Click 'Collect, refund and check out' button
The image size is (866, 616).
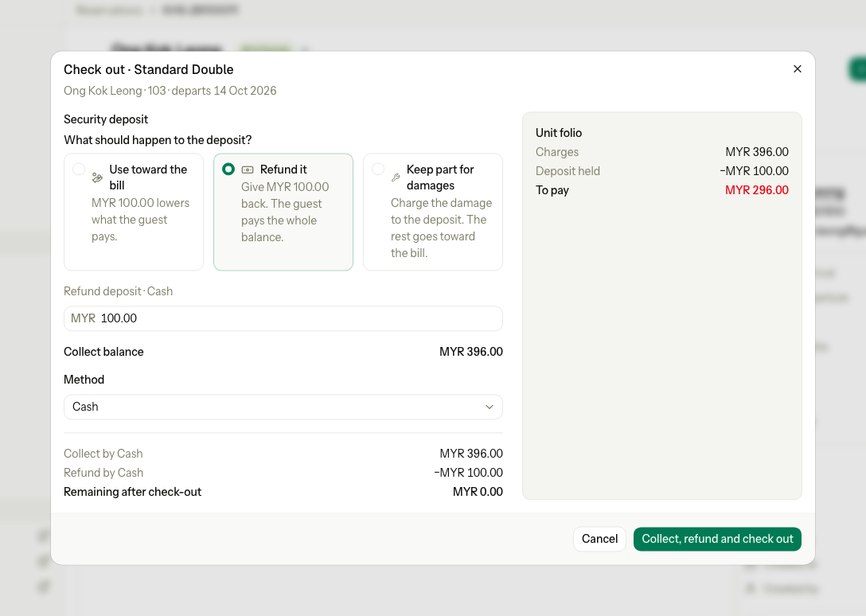(x=717, y=540)
